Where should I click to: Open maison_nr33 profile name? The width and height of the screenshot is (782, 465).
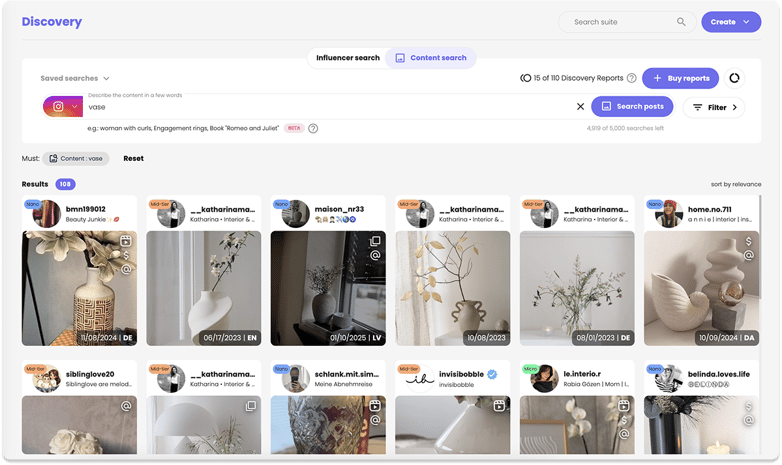pyautogui.click(x=339, y=209)
